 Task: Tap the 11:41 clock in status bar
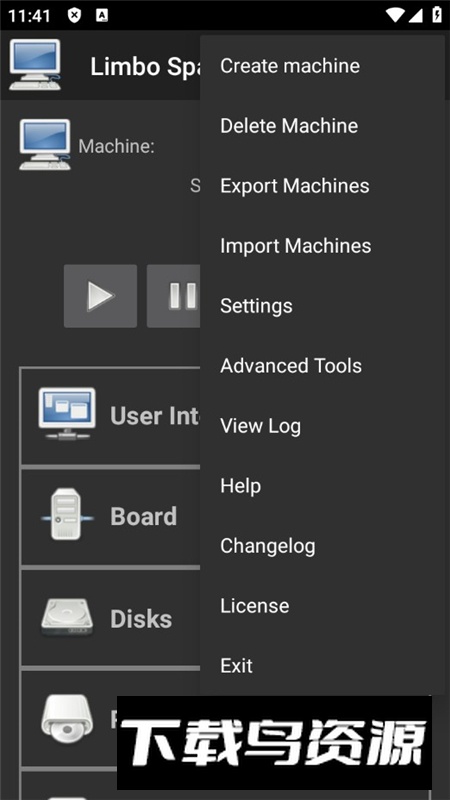(29, 16)
